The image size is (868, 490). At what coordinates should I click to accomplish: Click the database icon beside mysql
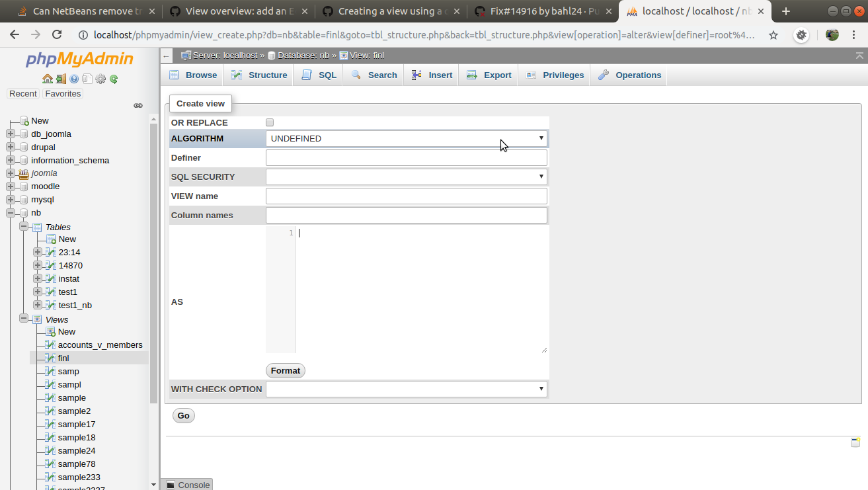(24, 200)
